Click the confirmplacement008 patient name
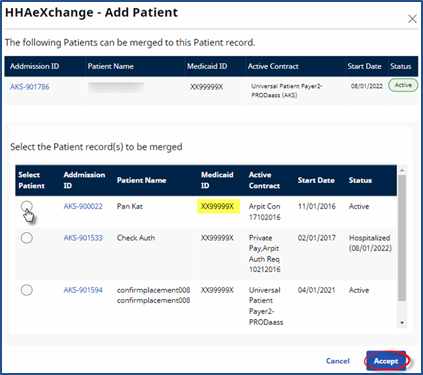The height and width of the screenshot is (375, 423). [153, 295]
